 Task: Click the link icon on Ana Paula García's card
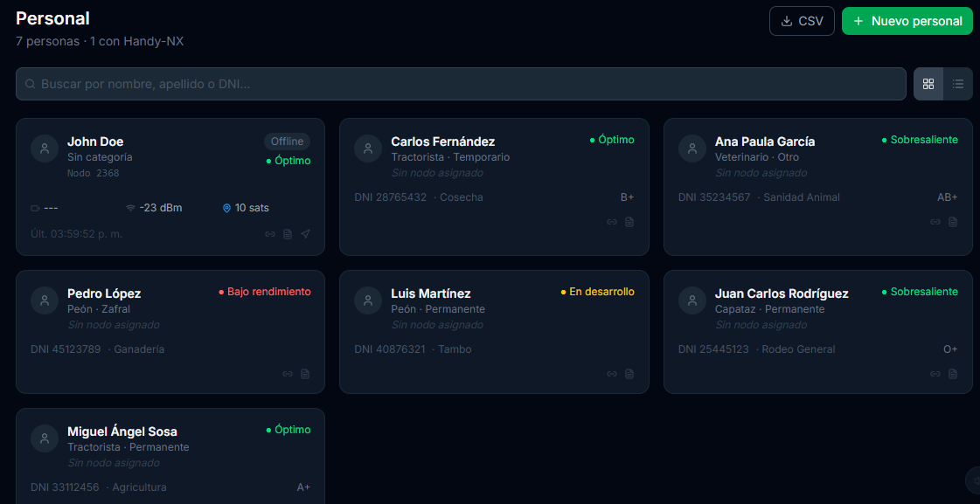(935, 222)
